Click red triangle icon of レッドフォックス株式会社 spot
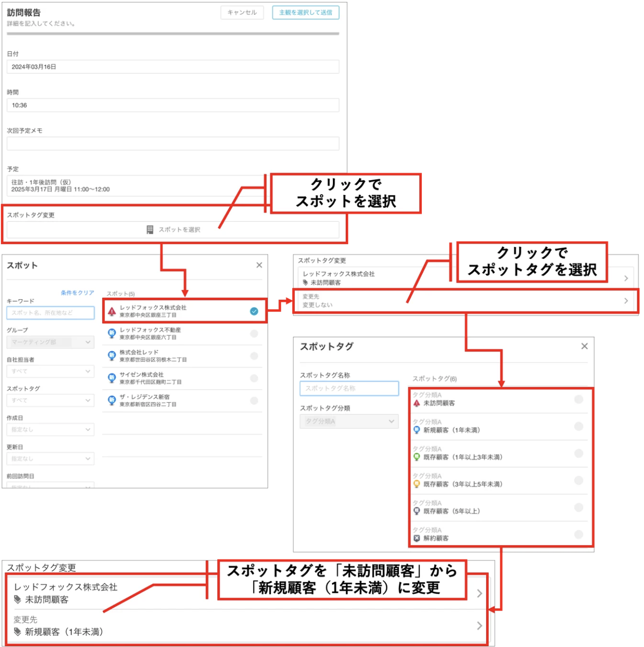This screenshot has width=644, height=647. click(112, 312)
